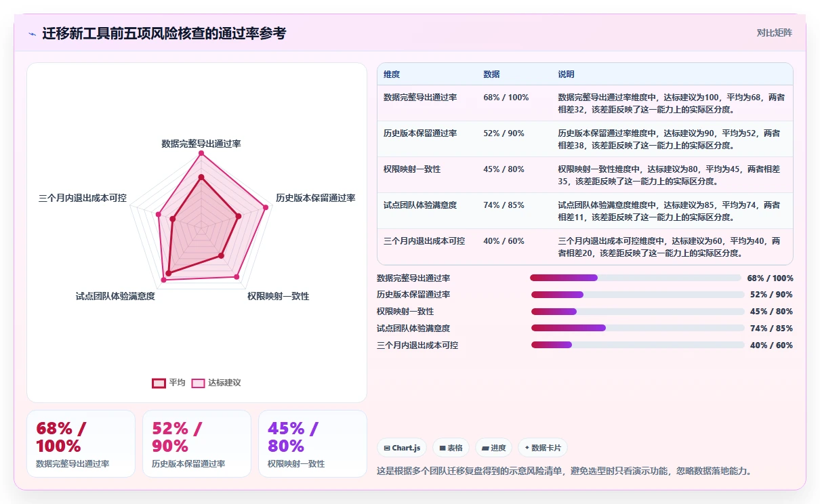Click table cell 历史版本保留通过率

(420, 133)
